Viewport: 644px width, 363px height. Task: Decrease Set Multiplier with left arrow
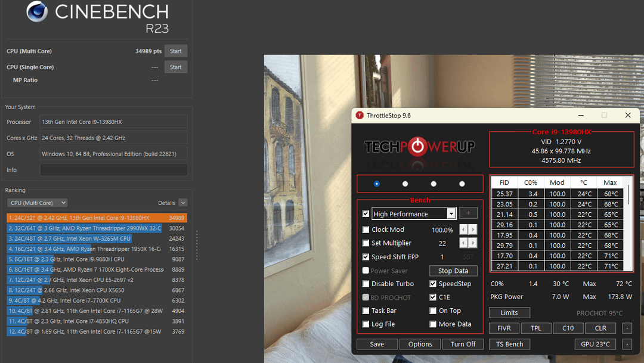coord(463,243)
